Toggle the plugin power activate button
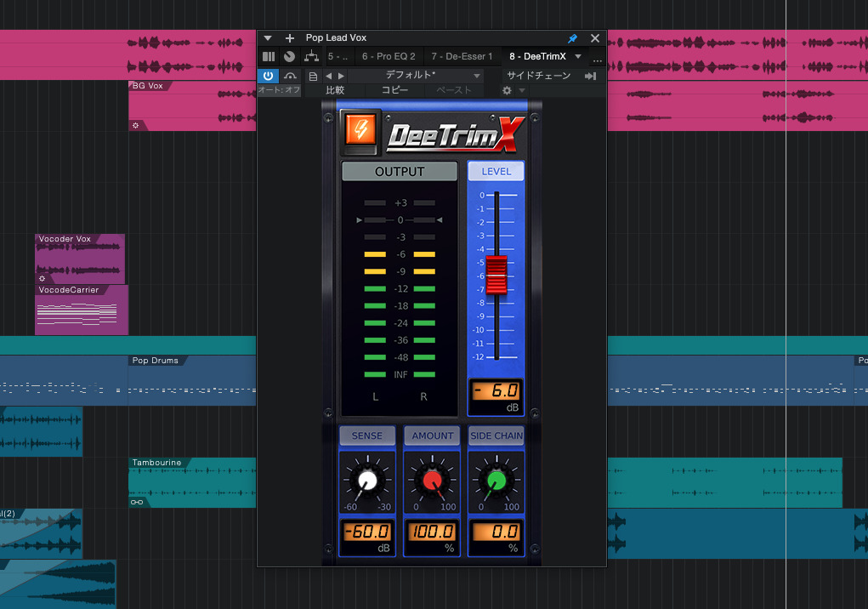Image resolution: width=868 pixels, height=609 pixels. (268, 76)
